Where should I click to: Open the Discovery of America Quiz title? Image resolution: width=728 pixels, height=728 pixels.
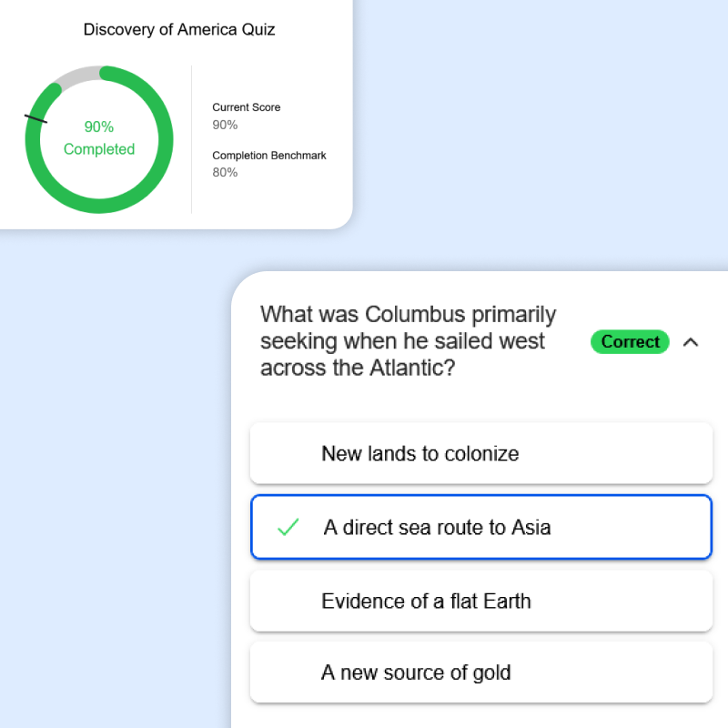(178, 29)
